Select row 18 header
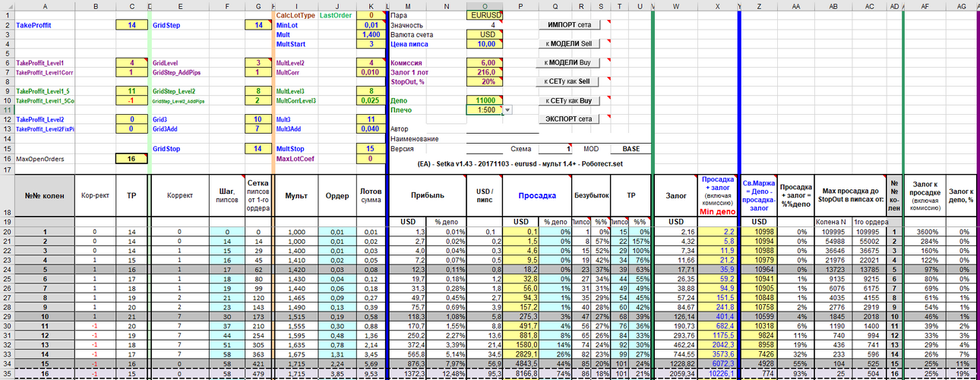This screenshot has height=380, width=980. [x=6, y=195]
